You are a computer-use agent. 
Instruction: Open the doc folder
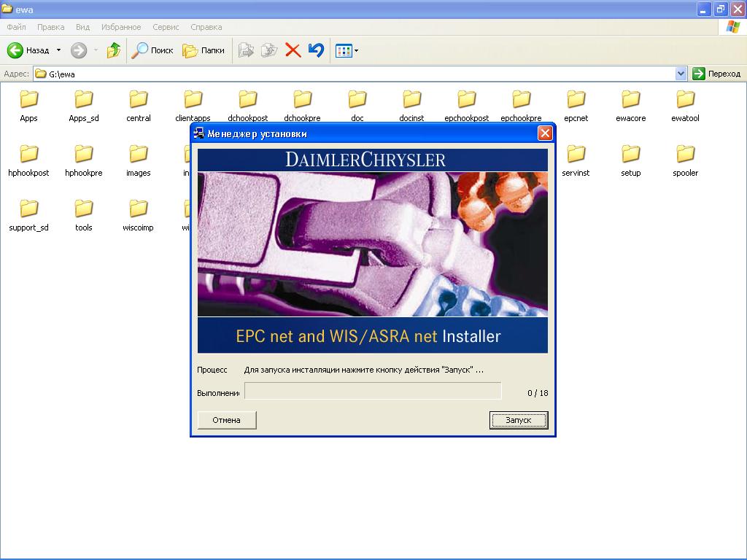(357, 106)
